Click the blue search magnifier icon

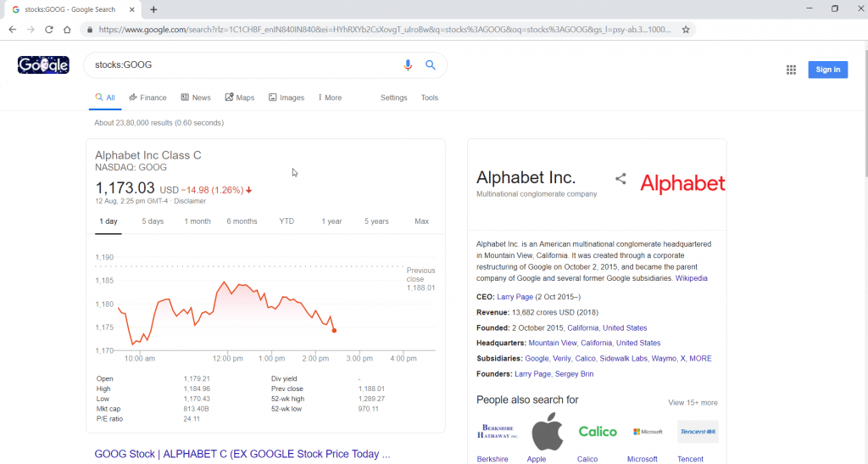coord(430,65)
